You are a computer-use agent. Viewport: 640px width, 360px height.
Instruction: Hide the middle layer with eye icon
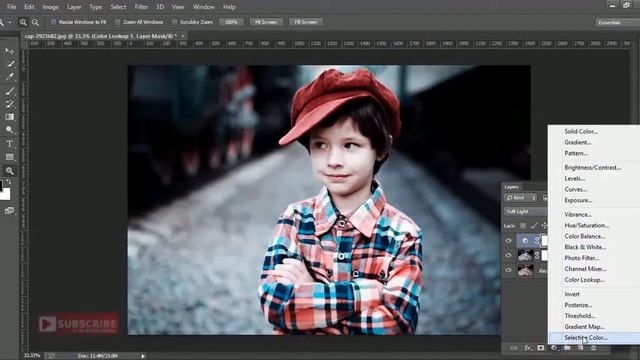point(508,256)
